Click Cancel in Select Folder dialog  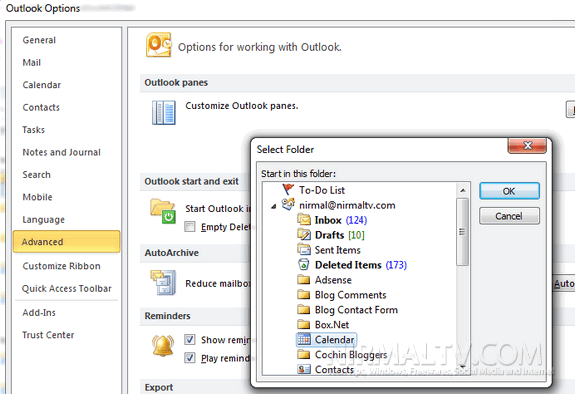pos(509,216)
